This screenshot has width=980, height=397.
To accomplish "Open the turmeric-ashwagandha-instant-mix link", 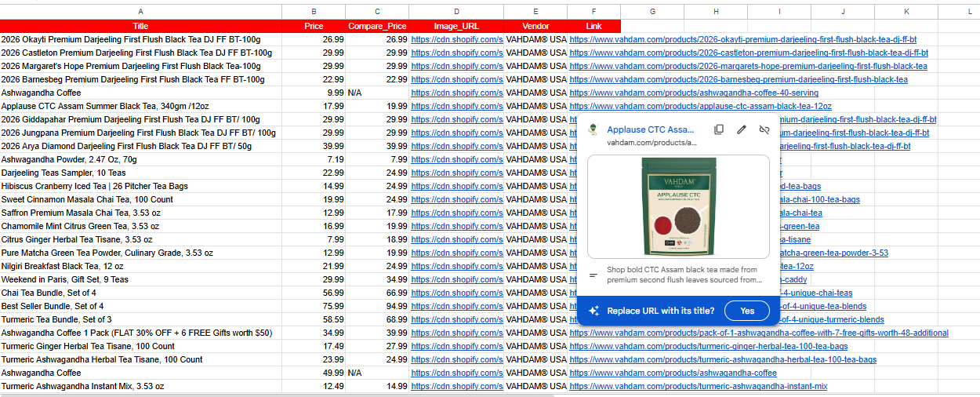I will (x=699, y=386).
